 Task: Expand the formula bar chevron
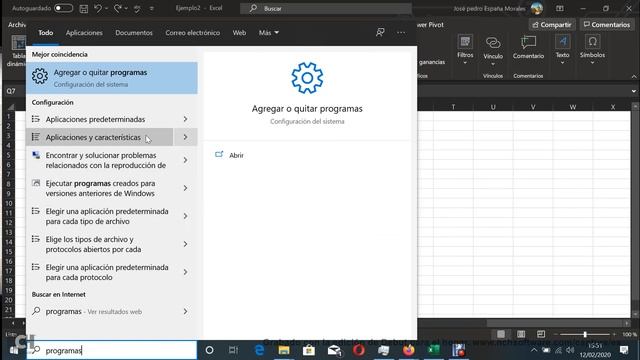634,91
